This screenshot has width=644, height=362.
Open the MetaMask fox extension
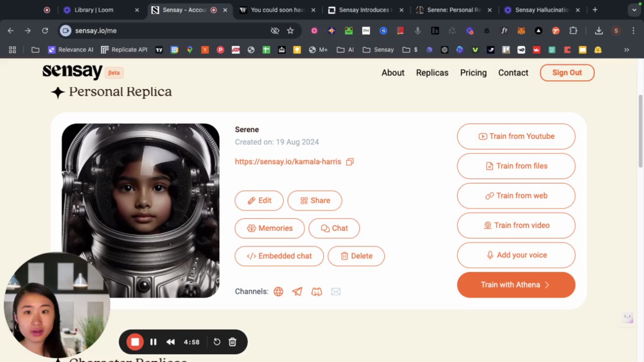tap(521, 31)
